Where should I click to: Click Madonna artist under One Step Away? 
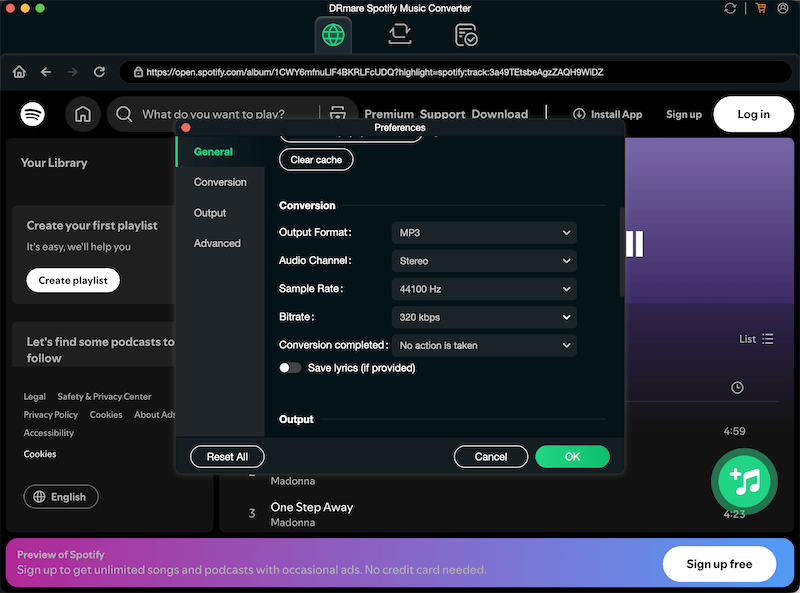[x=292, y=523]
